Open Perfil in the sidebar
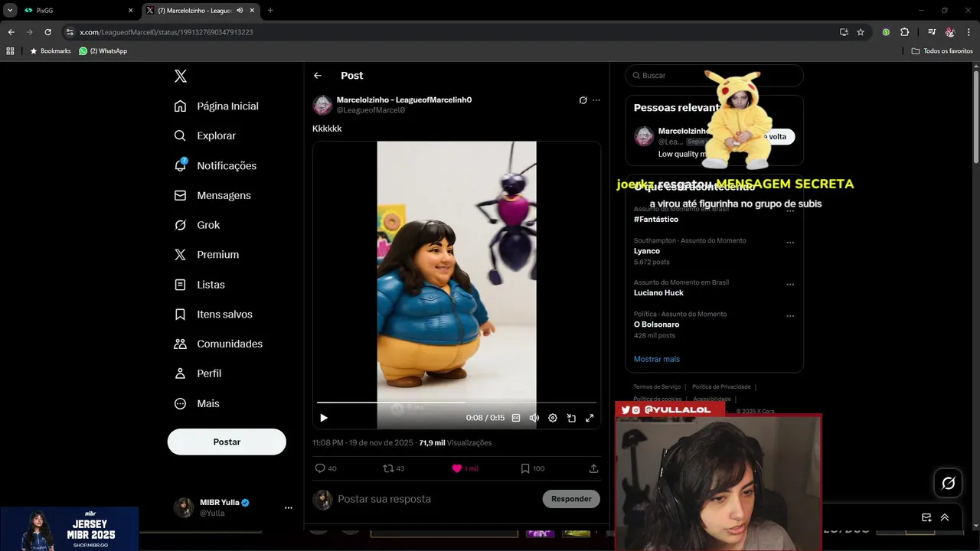Image resolution: width=980 pixels, height=551 pixels. coord(198,373)
